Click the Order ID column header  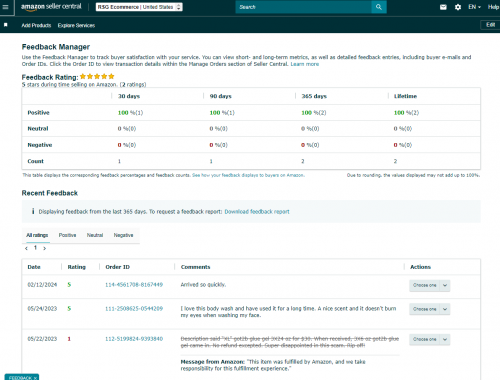118,267
